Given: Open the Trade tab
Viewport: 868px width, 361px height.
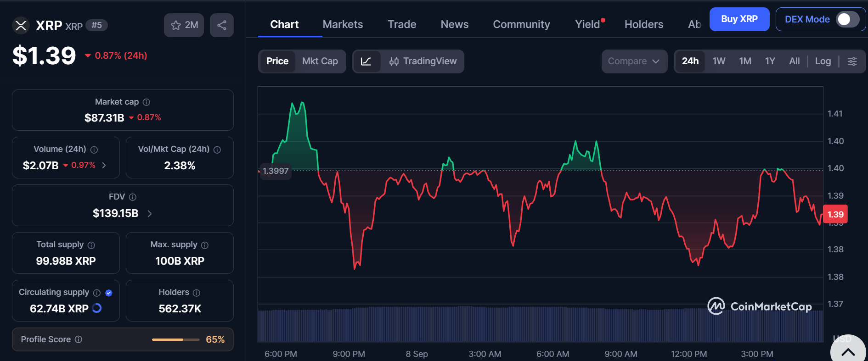Looking at the screenshot, I should 402,24.
